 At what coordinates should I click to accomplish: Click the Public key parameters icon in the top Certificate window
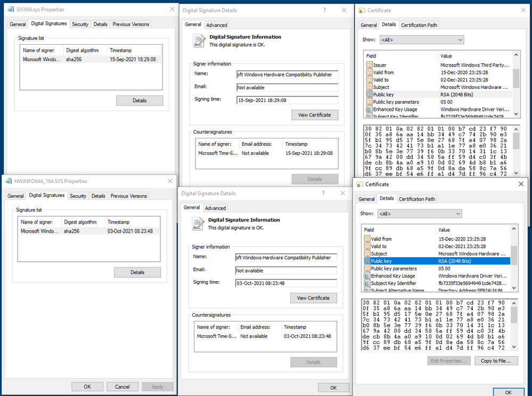pos(369,102)
